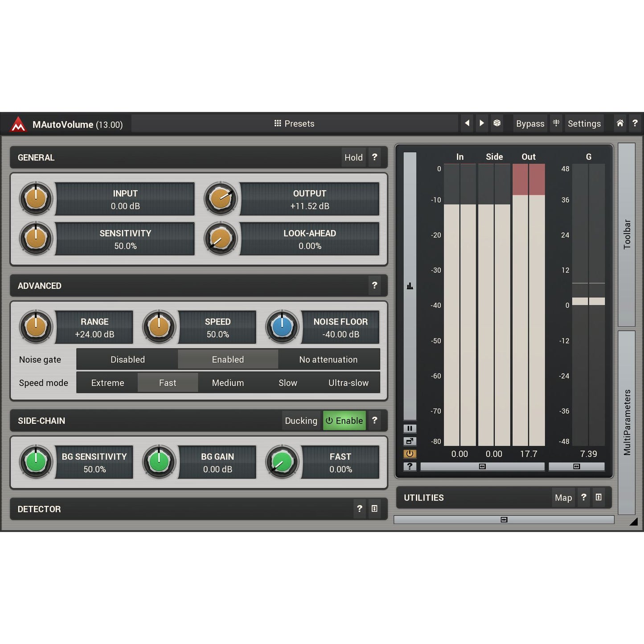Image resolution: width=644 pixels, height=644 pixels.
Task: Set Noise gate to No attenuation
Action: 329,359
